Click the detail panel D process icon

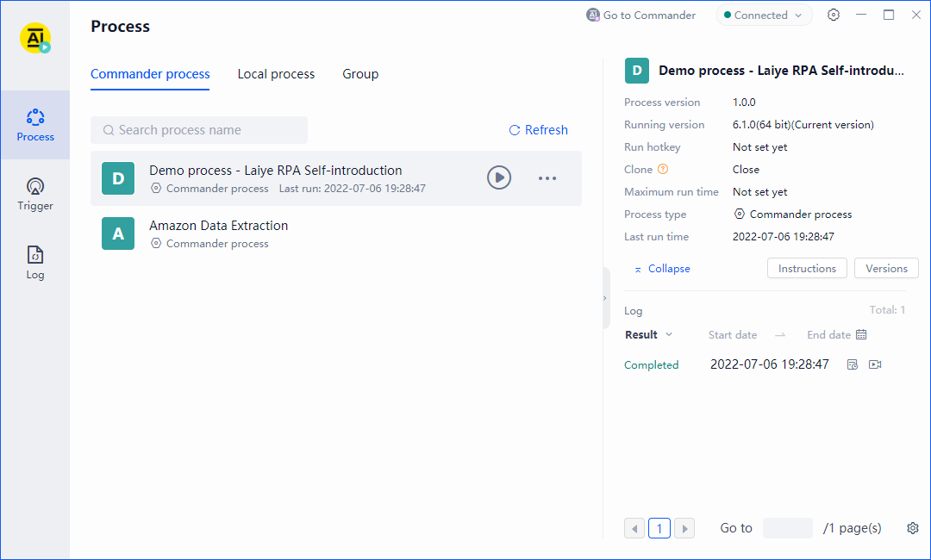(x=636, y=71)
